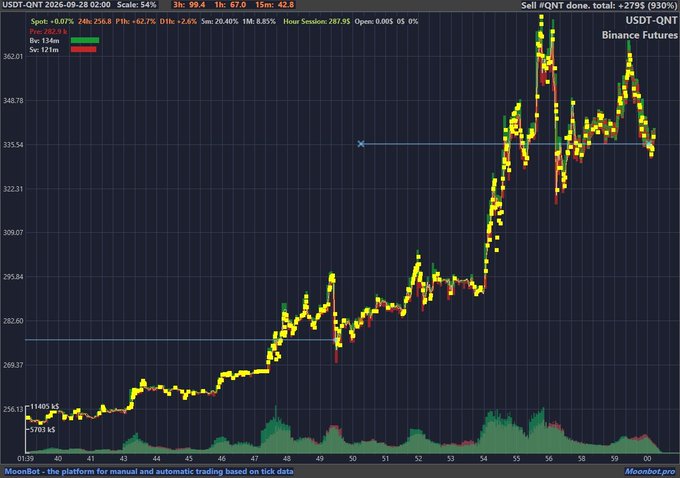This screenshot has width=680, height=478.
Task: Click the 'Bv: 134m' buy volume label
Action: [x=44, y=41]
